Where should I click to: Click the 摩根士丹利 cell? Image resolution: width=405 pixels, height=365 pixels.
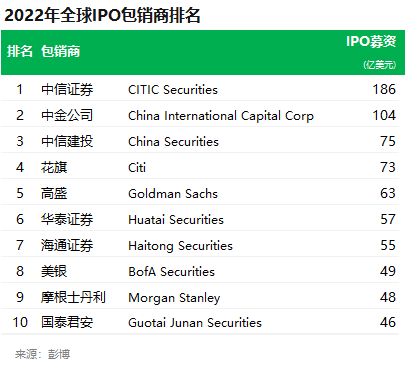tap(73, 297)
